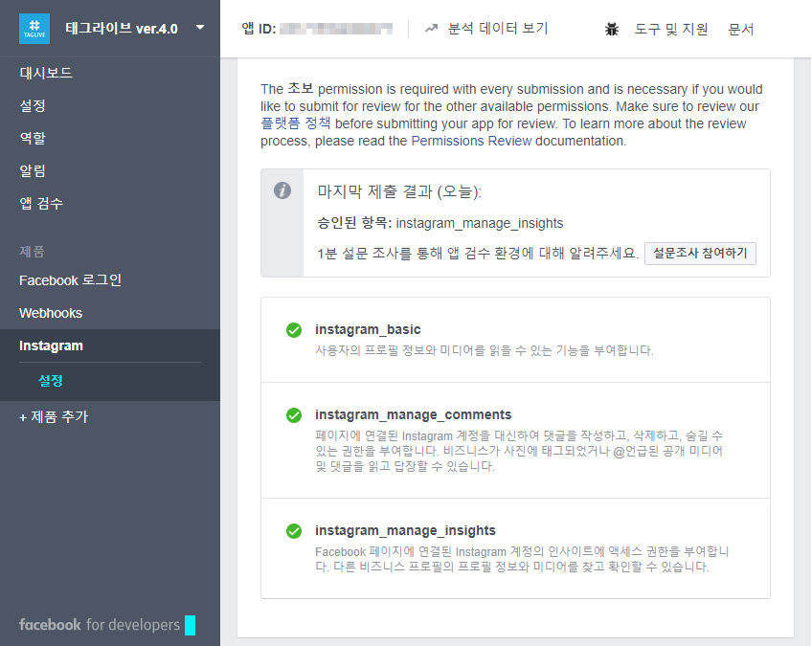Click the green check next to instagram_basic
The image size is (812, 646).
(294, 330)
